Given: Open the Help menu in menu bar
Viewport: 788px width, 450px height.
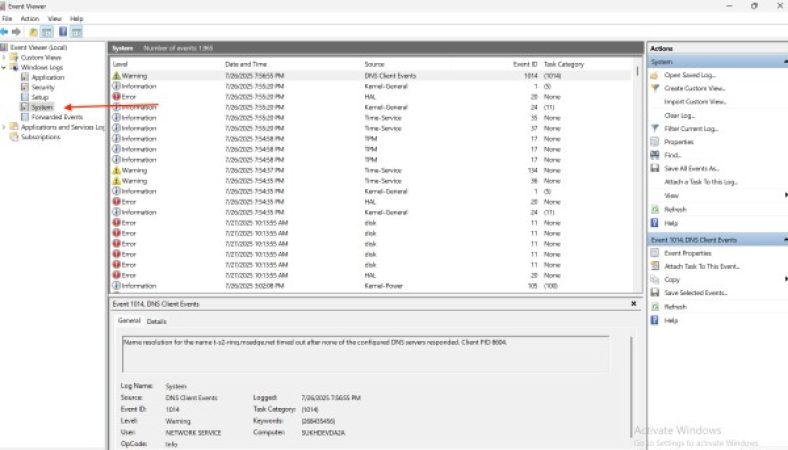Looking at the screenshot, I should [x=76, y=19].
